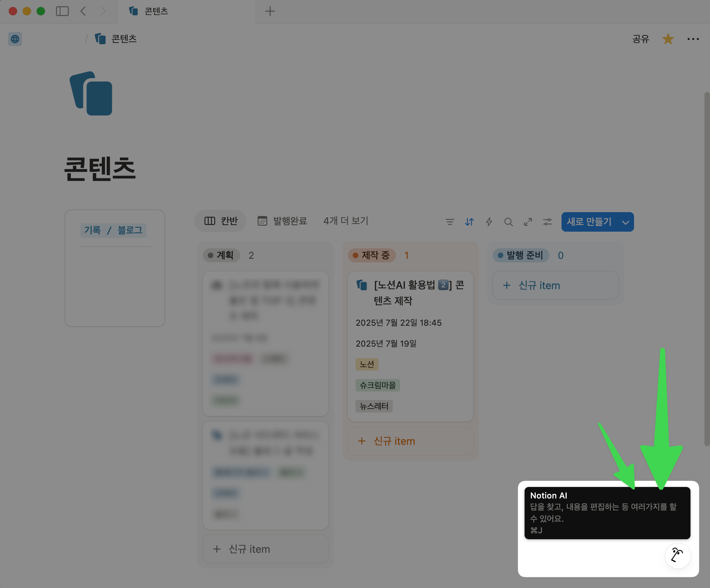Click the page icon on 노션AI card
710x588 pixels.
tap(362, 285)
